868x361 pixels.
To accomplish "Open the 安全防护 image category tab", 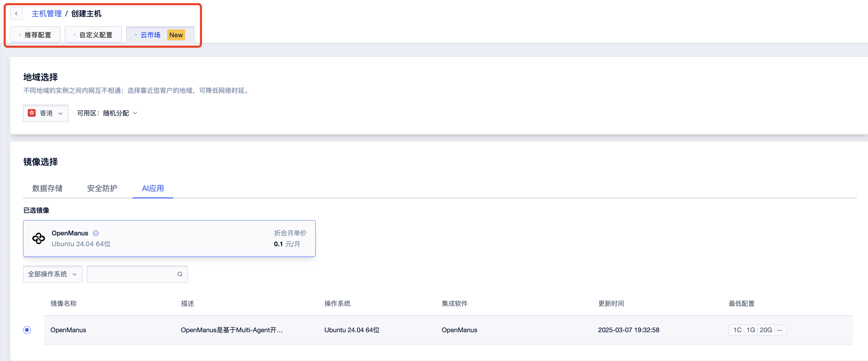I will pos(102,188).
